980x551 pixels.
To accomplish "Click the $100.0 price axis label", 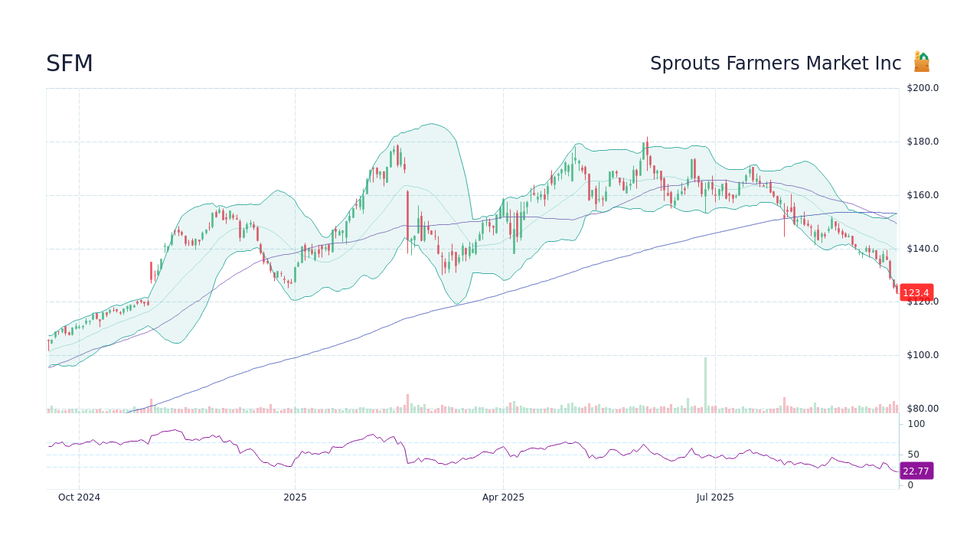I will pos(923,355).
